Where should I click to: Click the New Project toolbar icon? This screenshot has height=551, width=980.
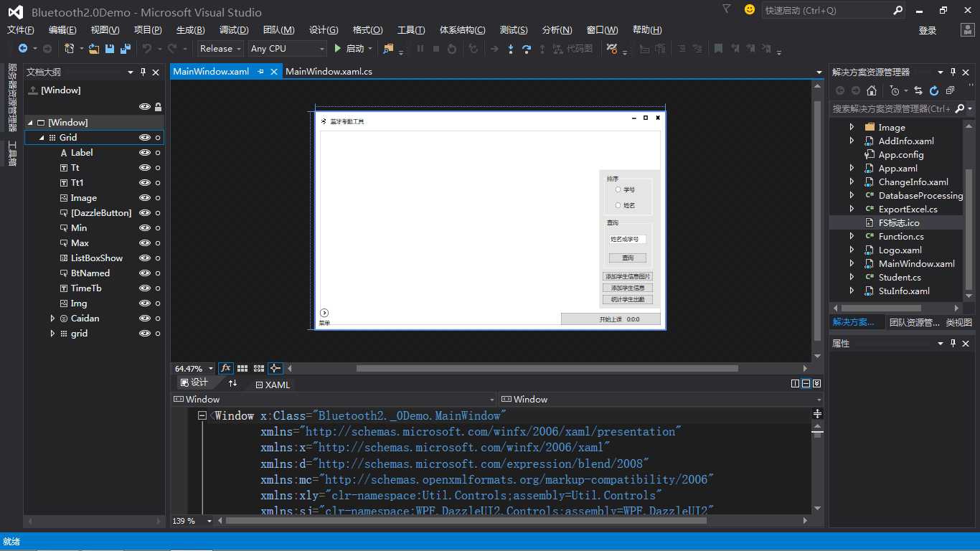point(70,49)
